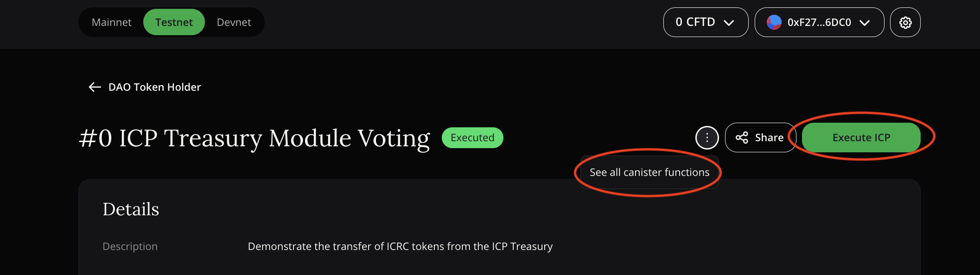This screenshot has height=275, width=980.
Task: Click the proposal description text
Action: pos(400,246)
